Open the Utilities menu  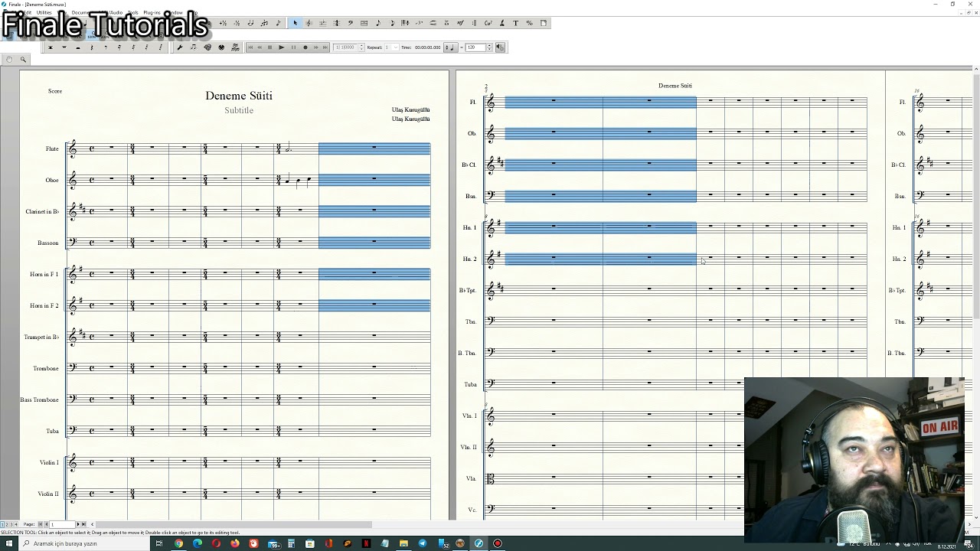coord(44,13)
